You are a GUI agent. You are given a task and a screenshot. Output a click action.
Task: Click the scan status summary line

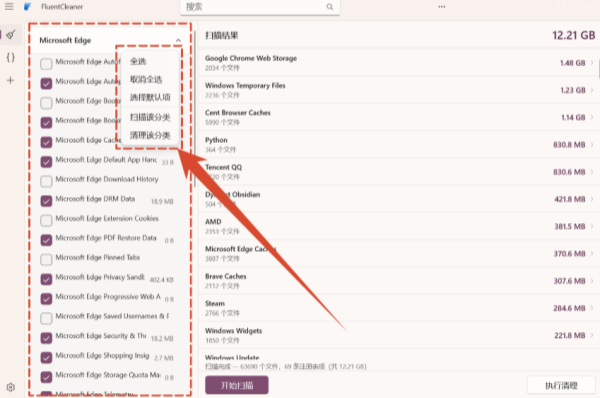[285, 366]
